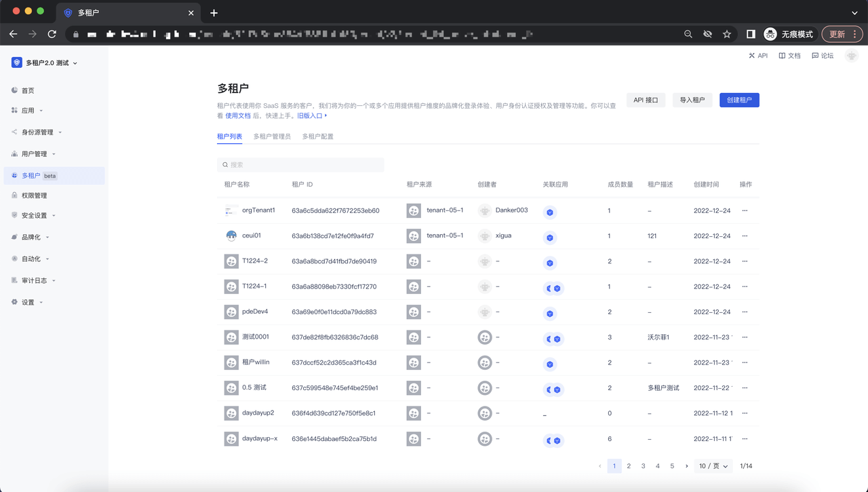Open the 使用文档 link
Screen dimensions: 868x492
click(x=238, y=116)
